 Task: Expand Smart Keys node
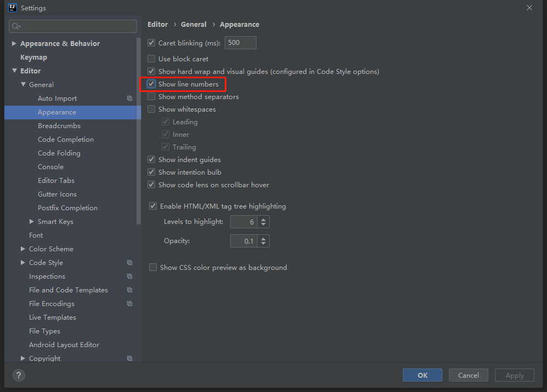pyautogui.click(x=32, y=222)
